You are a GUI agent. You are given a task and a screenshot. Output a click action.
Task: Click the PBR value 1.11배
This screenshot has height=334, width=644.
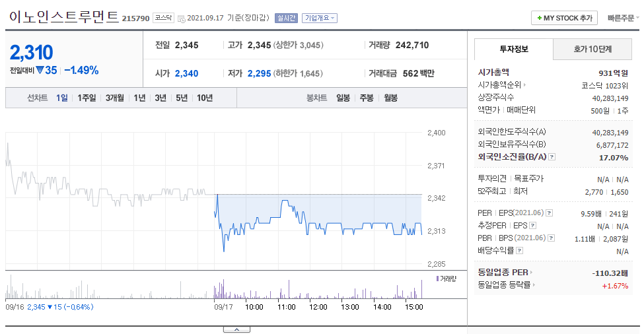coord(585,239)
